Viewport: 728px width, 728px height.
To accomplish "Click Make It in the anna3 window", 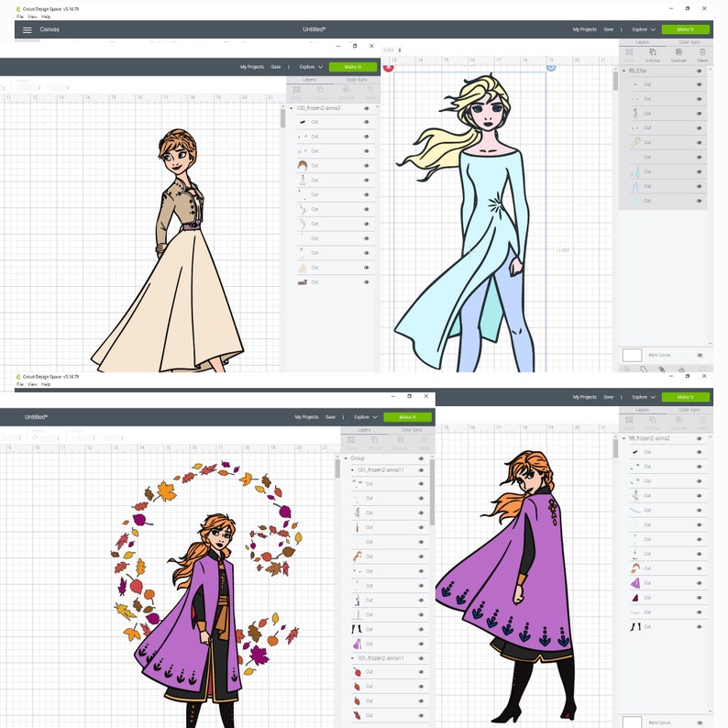I will tap(353, 67).
